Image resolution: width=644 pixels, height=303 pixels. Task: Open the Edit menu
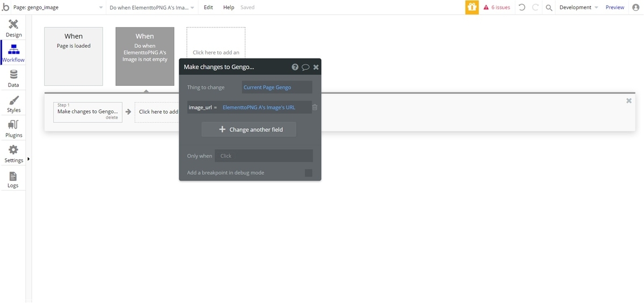coord(208,8)
